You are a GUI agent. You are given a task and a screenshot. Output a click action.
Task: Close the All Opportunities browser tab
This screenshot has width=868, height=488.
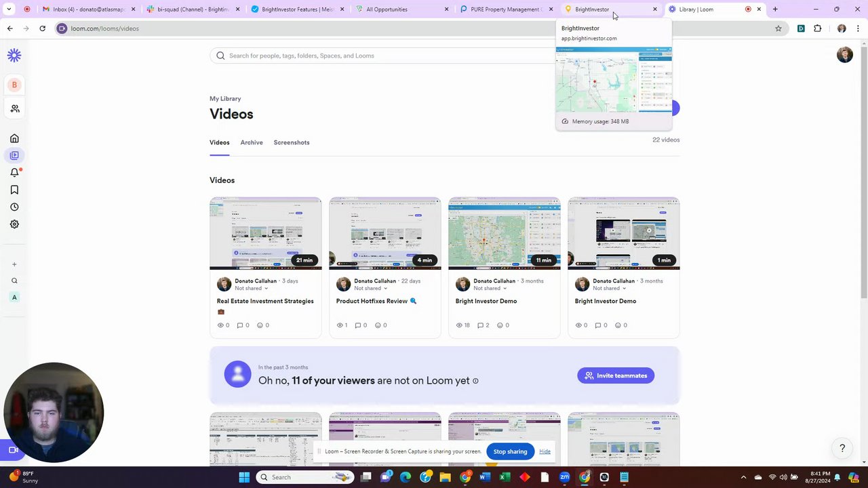446,9
